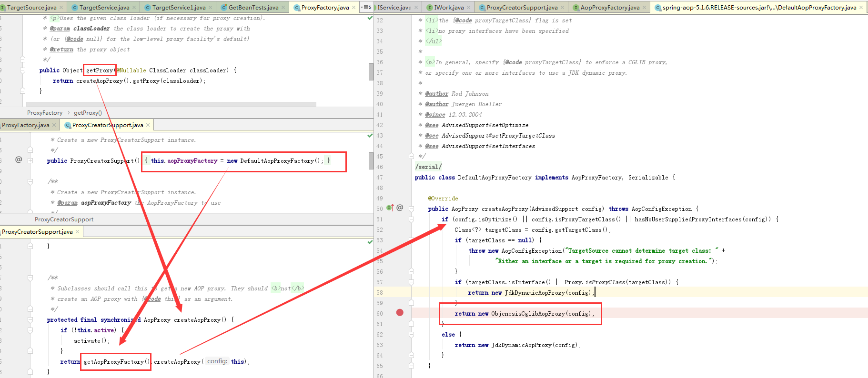
Task: Click the getProxy method name in ProxyFactory
Action: (x=100, y=70)
